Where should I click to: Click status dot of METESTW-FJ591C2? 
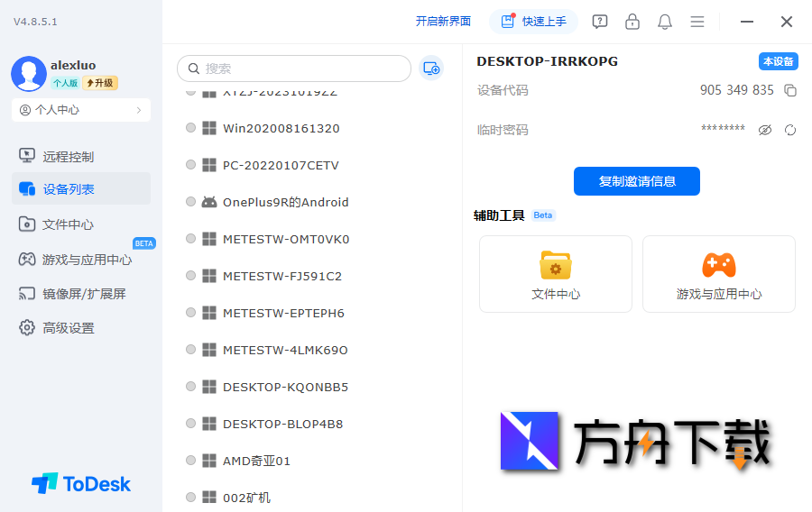[190, 275]
